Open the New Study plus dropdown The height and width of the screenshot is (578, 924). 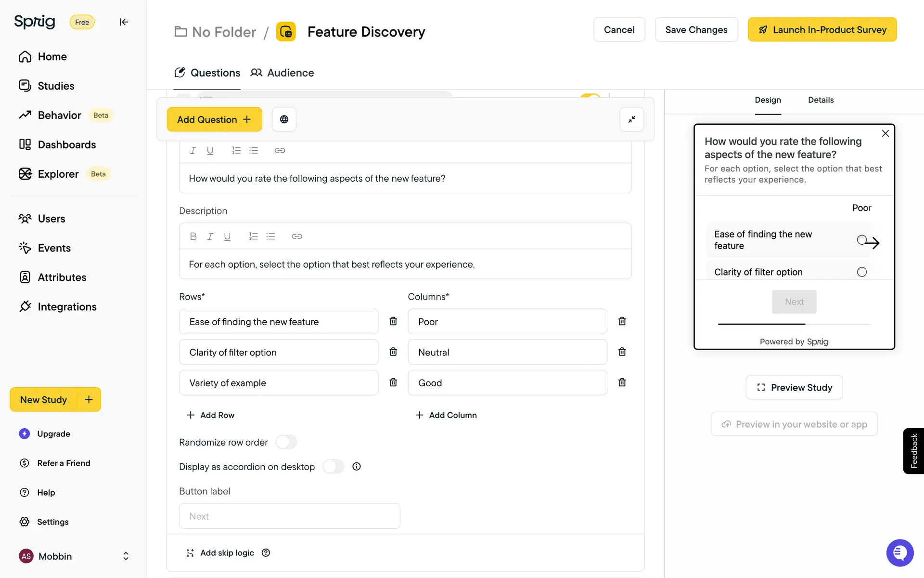(89, 400)
